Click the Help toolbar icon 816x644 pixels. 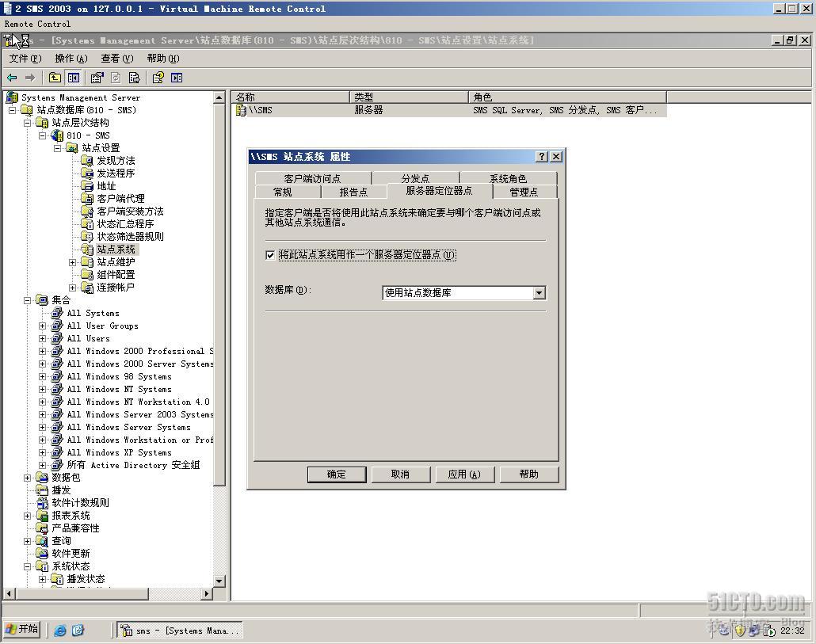pos(158,78)
